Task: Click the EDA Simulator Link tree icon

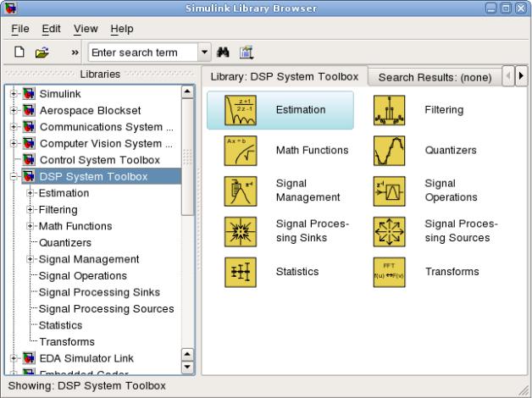Action: coord(29,358)
